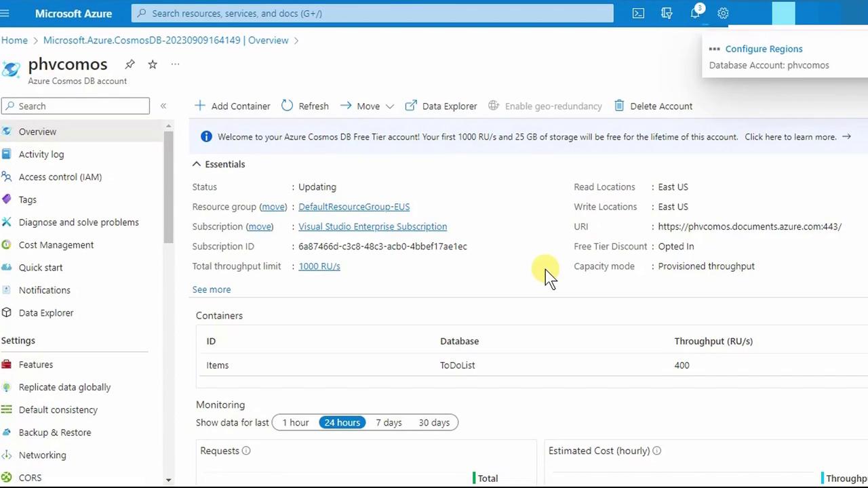Click Add Container button
The image size is (868, 488).
[x=232, y=106]
